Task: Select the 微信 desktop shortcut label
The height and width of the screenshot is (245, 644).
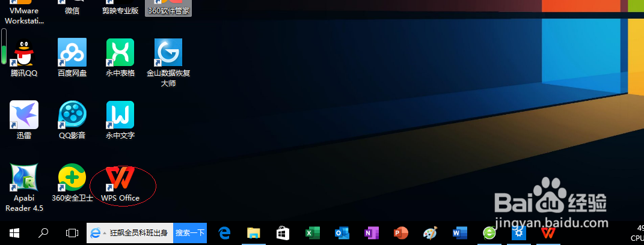Action: [x=72, y=11]
